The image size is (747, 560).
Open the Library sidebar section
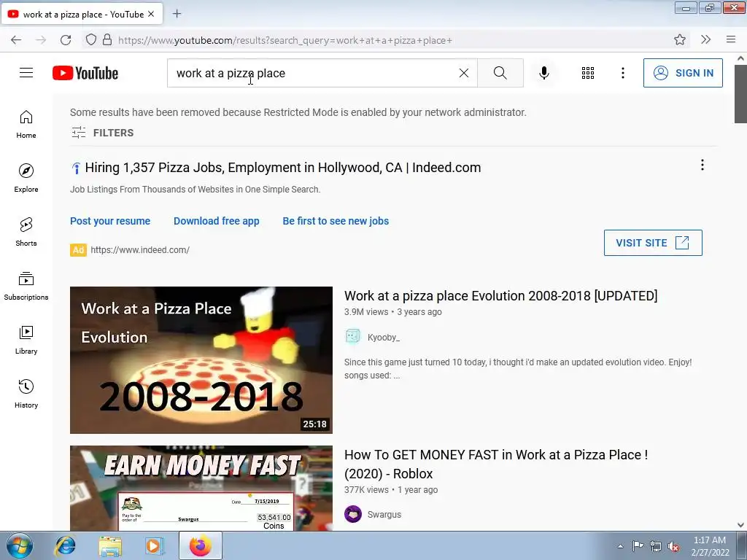tap(26, 340)
